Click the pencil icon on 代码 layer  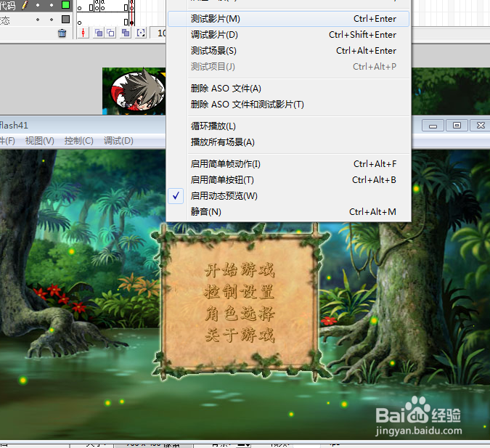coord(25,4)
